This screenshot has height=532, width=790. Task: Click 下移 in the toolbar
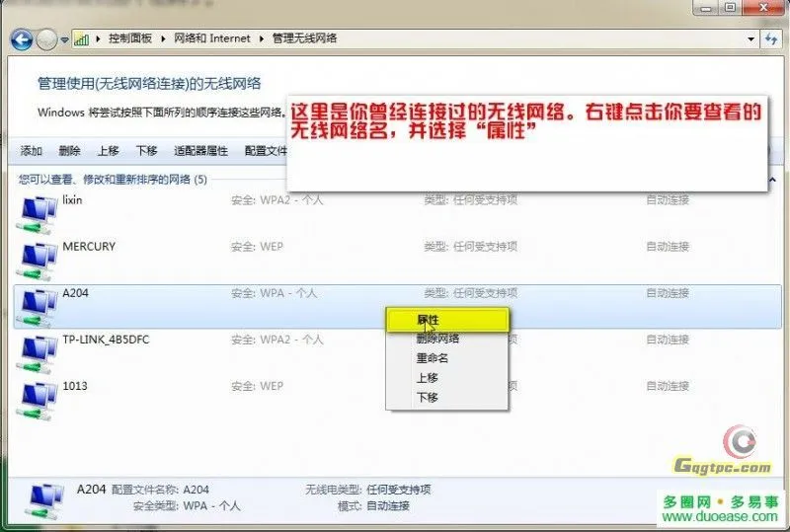146,151
